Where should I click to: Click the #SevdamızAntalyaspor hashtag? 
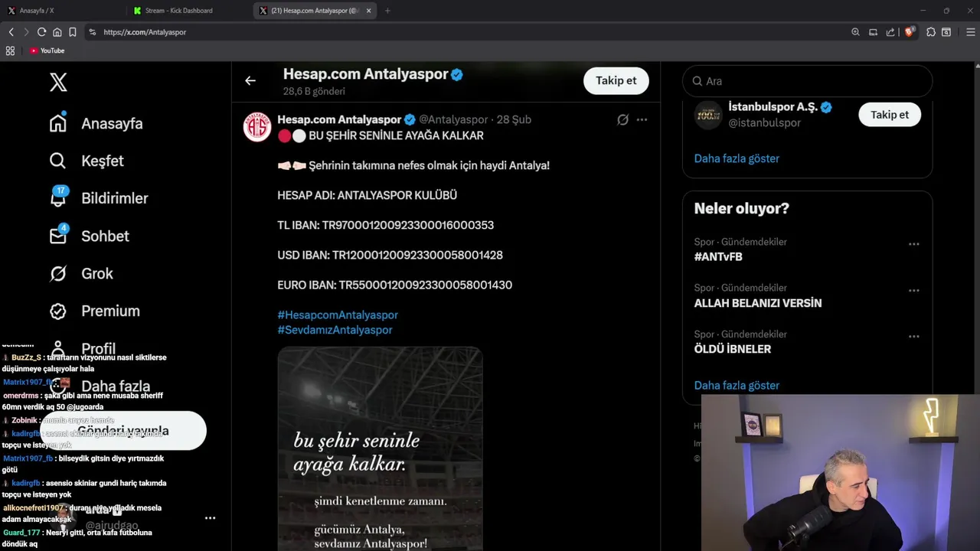(x=335, y=330)
